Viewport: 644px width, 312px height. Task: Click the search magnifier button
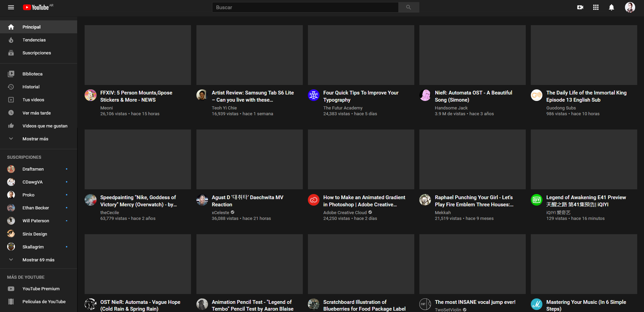pos(408,7)
